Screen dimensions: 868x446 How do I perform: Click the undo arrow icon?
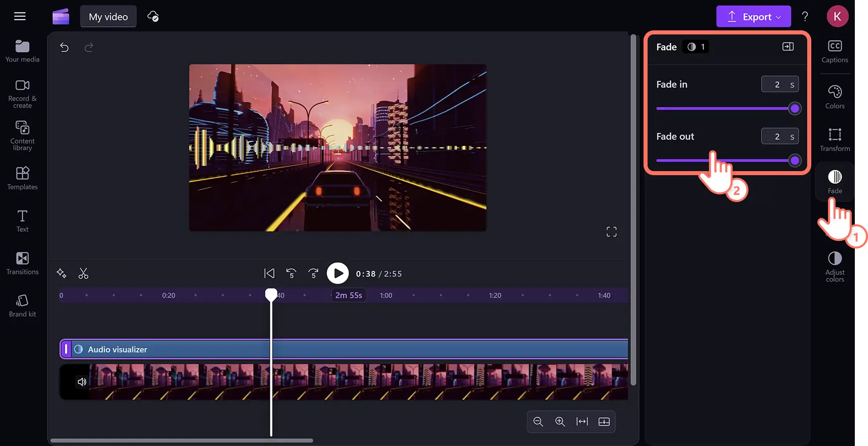tap(64, 48)
